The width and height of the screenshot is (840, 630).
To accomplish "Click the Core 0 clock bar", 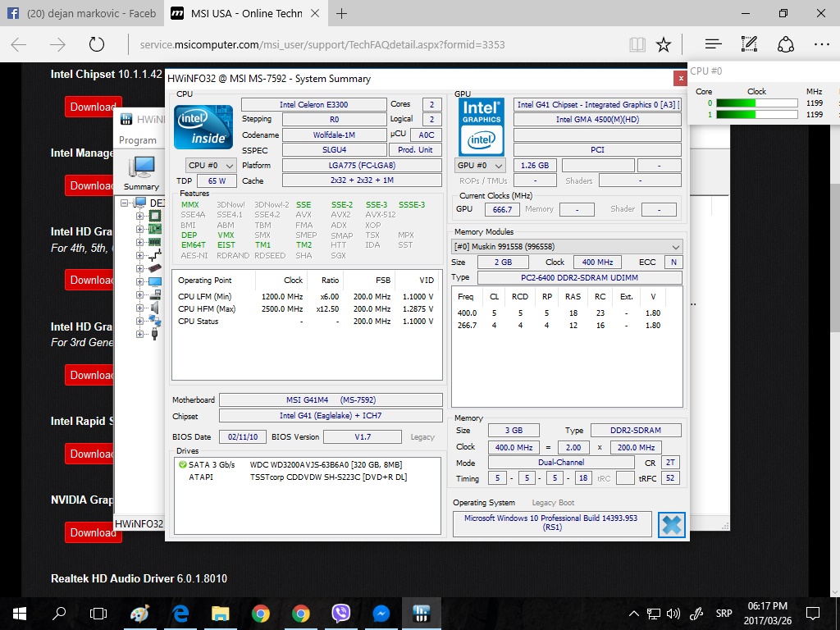I will pyautogui.click(x=757, y=103).
